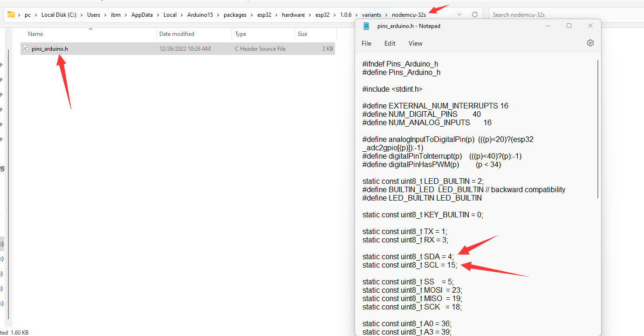Expand the chevron after Local Disk (C:)

coord(82,15)
